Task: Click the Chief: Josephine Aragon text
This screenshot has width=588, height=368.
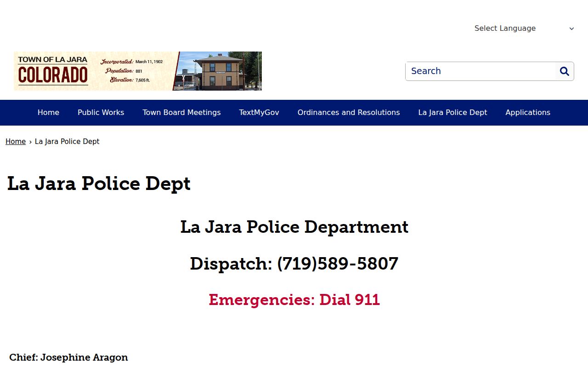Action: (x=68, y=357)
